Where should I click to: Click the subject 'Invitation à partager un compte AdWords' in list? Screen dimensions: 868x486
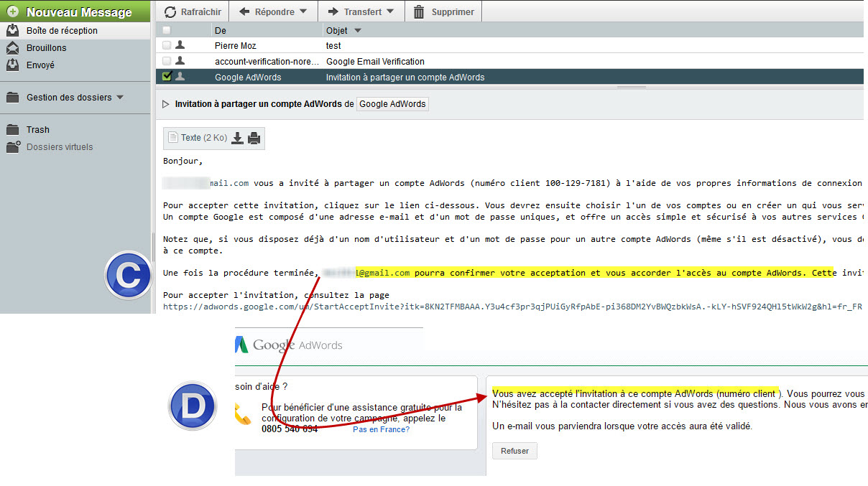(x=405, y=78)
